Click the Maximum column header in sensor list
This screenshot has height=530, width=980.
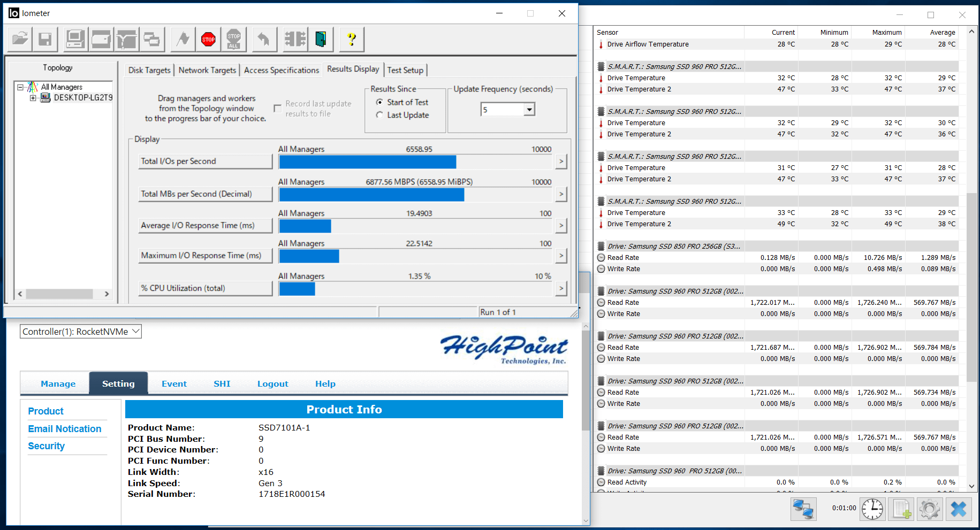click(878, 33)
